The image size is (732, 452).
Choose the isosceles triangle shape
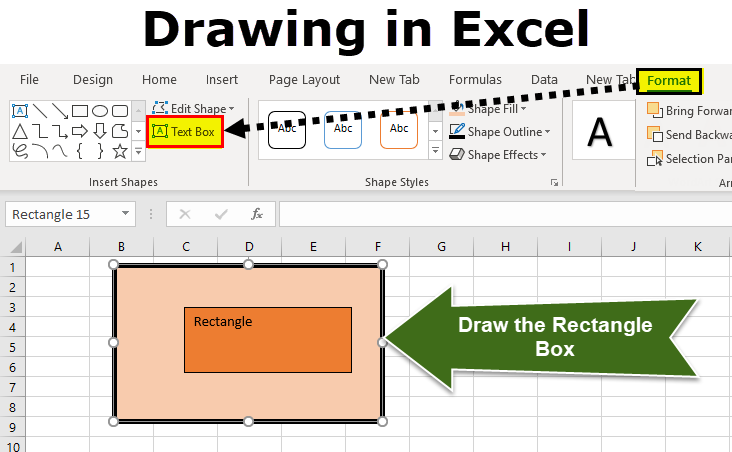tap(18, 131)
